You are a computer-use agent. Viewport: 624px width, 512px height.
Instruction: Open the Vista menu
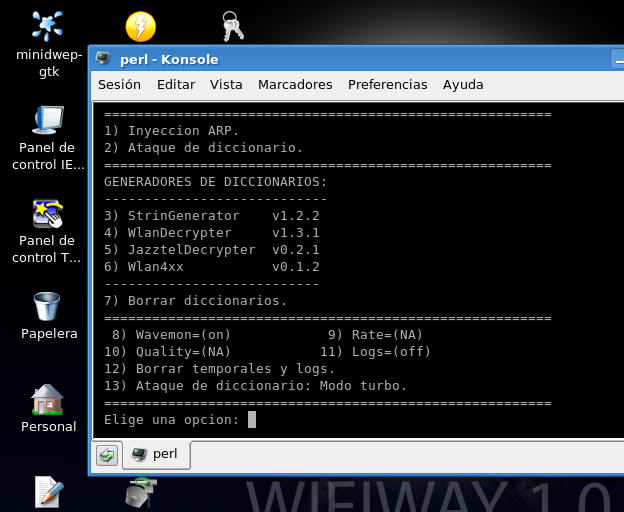pyautogui.click(x=226, y=85)
